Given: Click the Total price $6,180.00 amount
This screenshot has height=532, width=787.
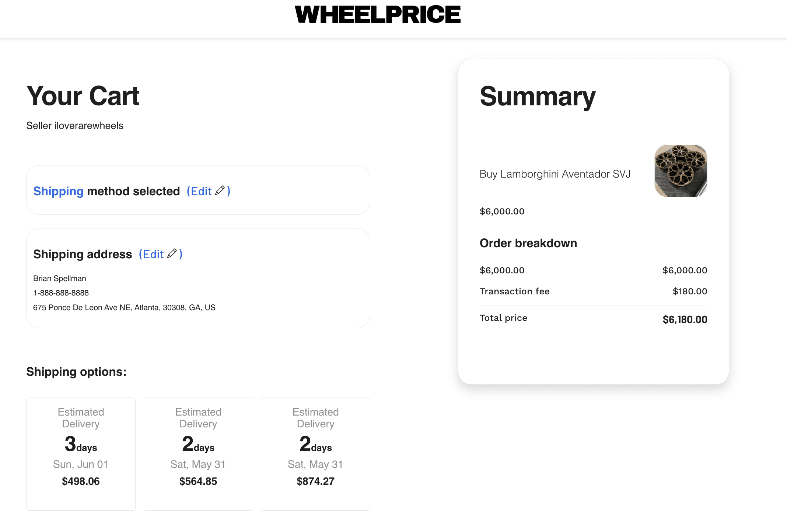Looking at the screenshot, I should click(685, 319).
